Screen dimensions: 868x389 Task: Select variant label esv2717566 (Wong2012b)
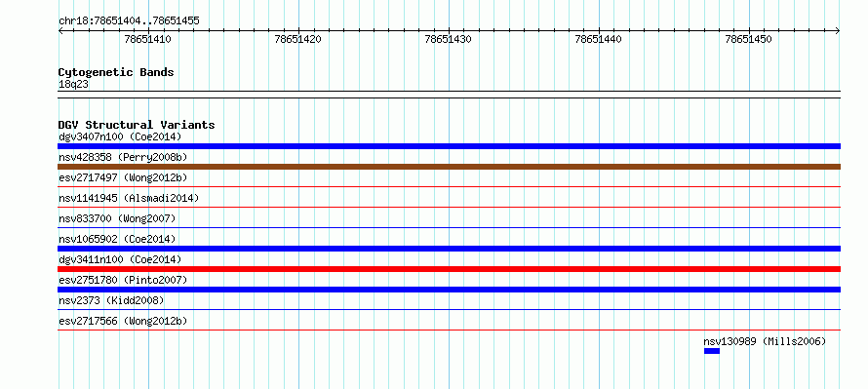pos(123,321)
